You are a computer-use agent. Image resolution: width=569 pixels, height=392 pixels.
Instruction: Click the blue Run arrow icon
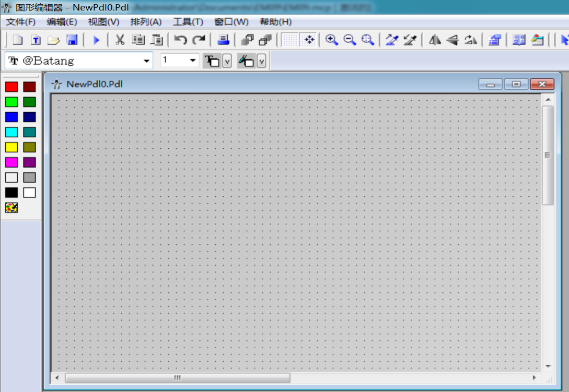(x=96, y=40)
